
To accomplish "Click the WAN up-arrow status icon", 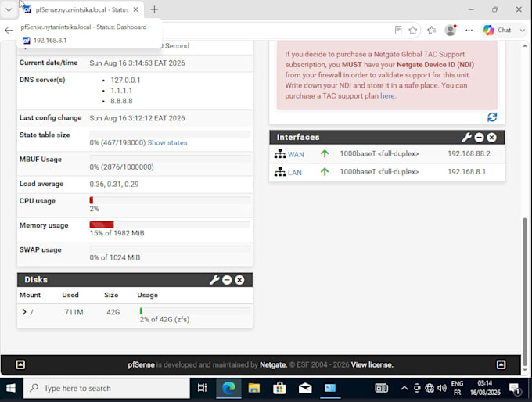I will click(325, 154).
